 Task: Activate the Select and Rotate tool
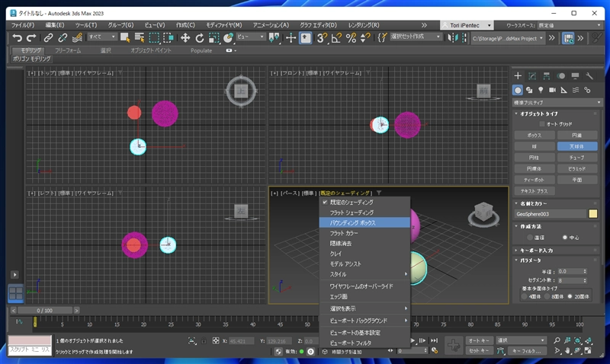[200, 37]
